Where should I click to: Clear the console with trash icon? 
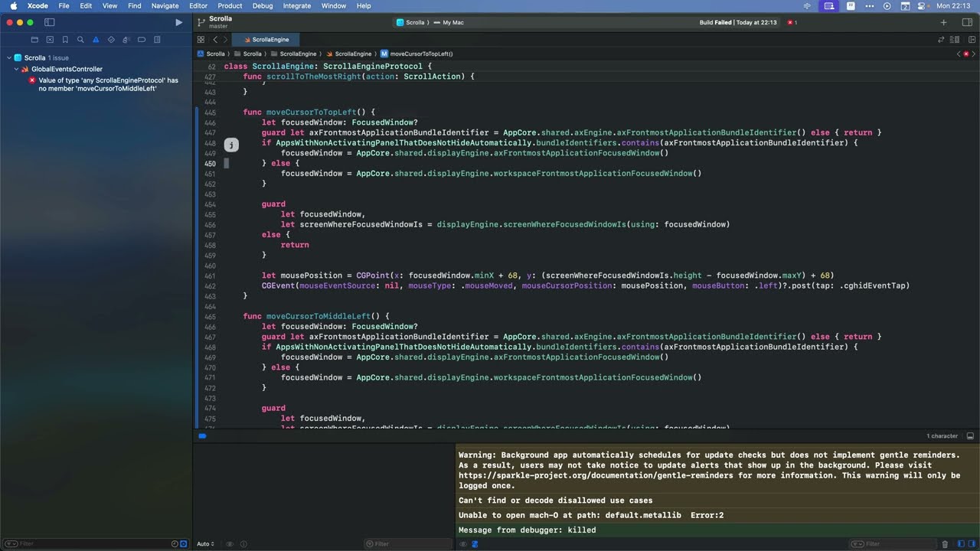pos(945,544)
